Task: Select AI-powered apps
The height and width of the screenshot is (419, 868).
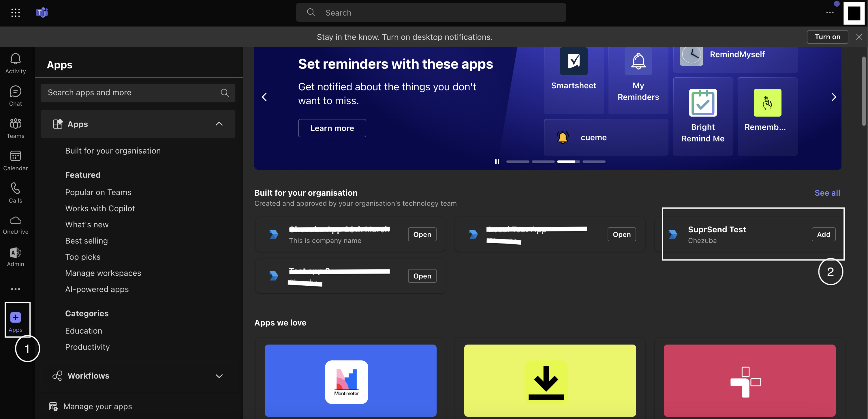Action: [x=97, y=289]
